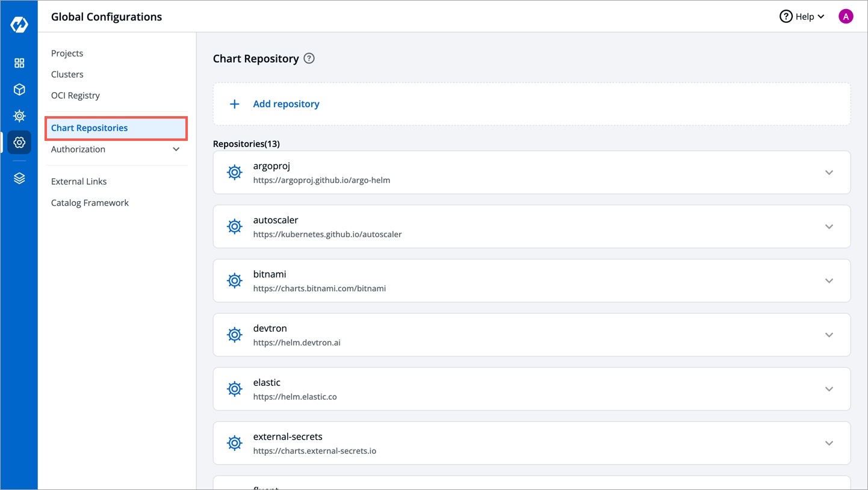Open the Applications grid icon in sidebar
Viewport: 868px width, 490px height.
[x=19, y=63]
